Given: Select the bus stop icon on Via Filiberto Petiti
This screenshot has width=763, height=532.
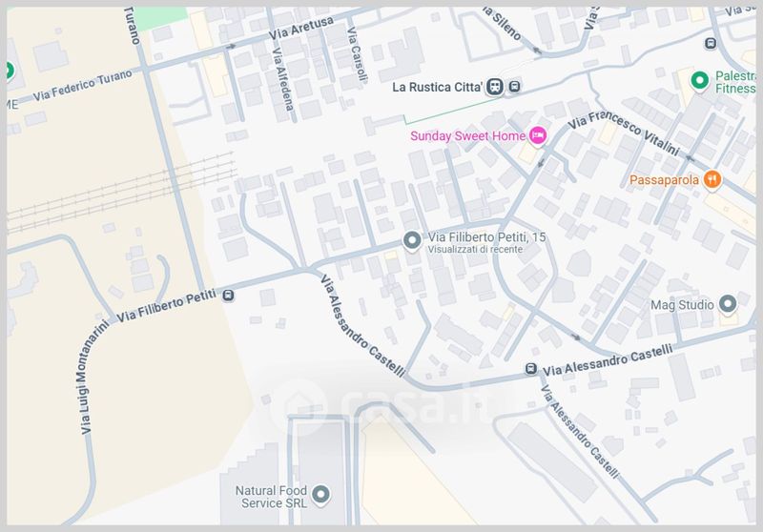Looking at the screenshot, I should 228,296.
